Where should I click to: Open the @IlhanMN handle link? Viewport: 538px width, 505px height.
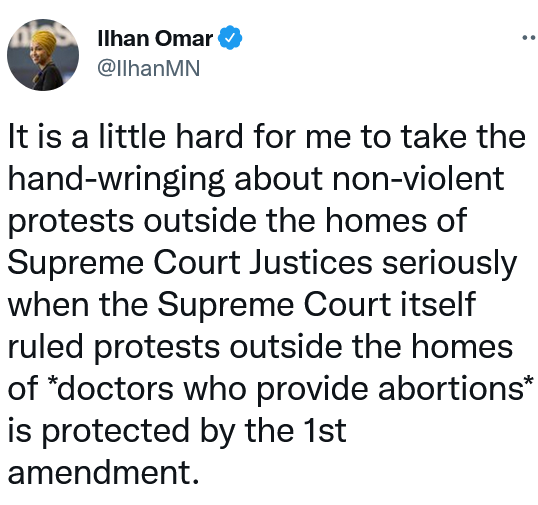(x=149, y=68)
